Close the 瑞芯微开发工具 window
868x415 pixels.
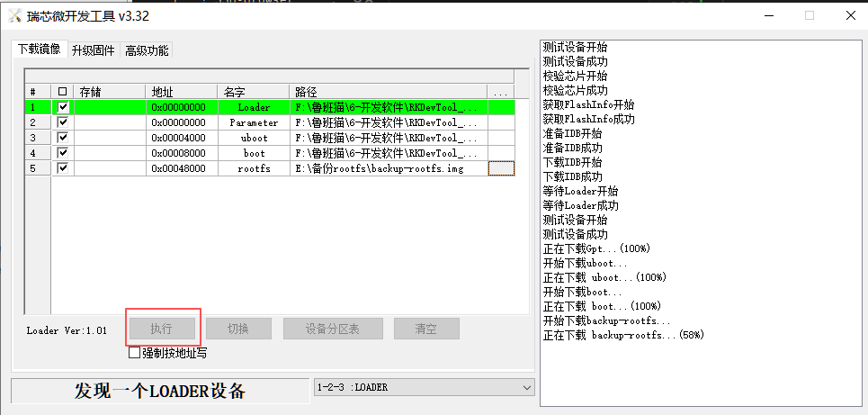point(851,15)
